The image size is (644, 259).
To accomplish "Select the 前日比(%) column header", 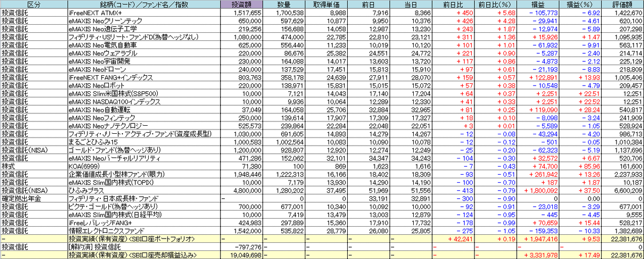I will click(x=496, y=4).
